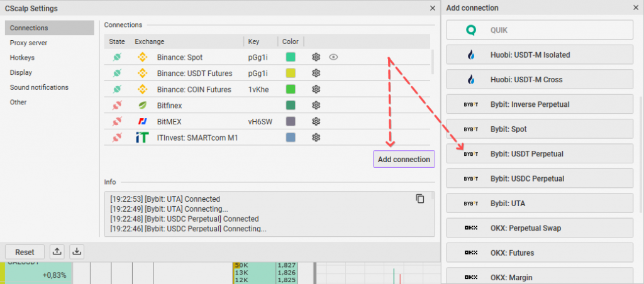Open settings gear for ITInvest: SMARTcom M1

316,138
